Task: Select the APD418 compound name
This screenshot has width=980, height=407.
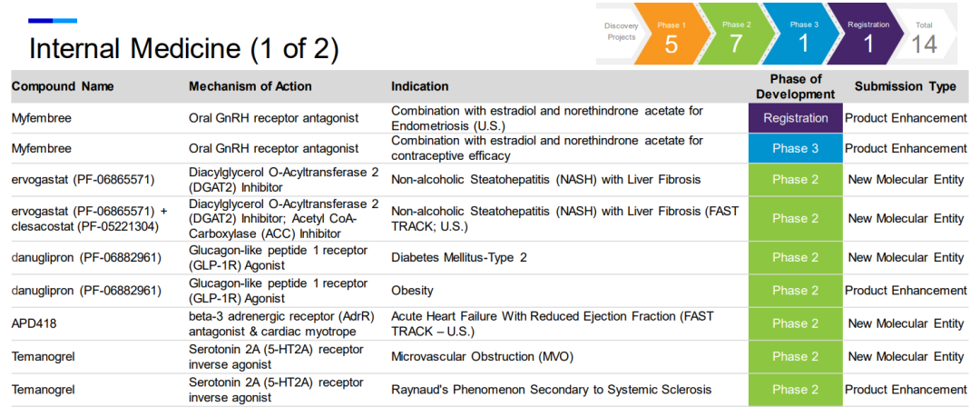Action: point(33,323)
